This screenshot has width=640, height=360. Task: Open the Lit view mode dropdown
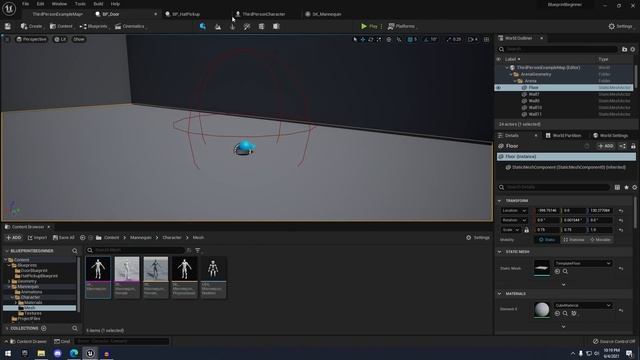(60, 39)
